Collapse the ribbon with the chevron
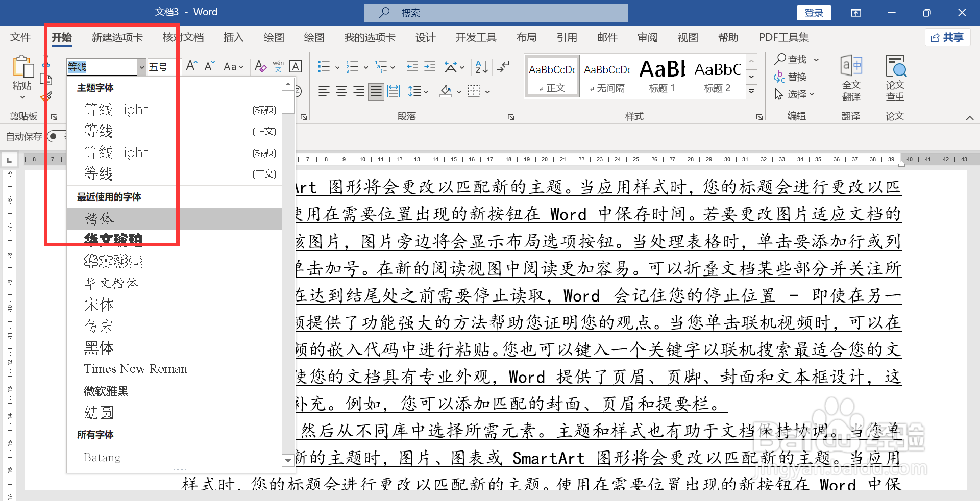The height and width of the screenshot is (501, 980). coord(970,118)
